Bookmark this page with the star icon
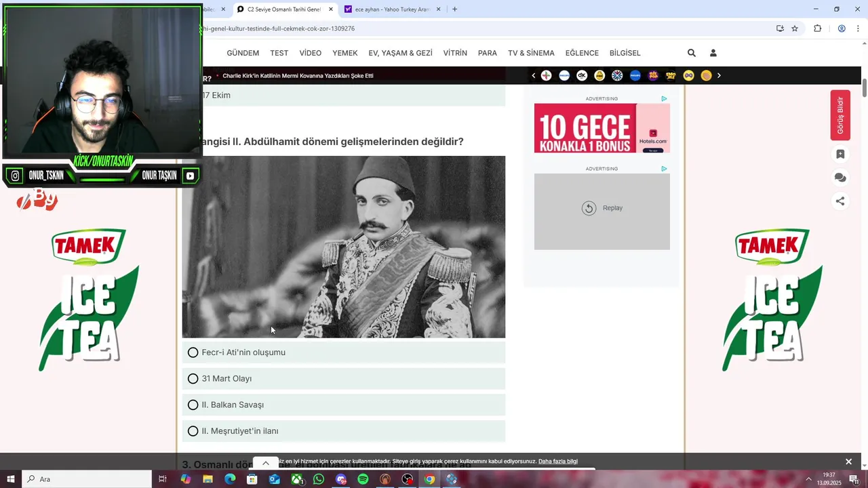 pos(795,28)
